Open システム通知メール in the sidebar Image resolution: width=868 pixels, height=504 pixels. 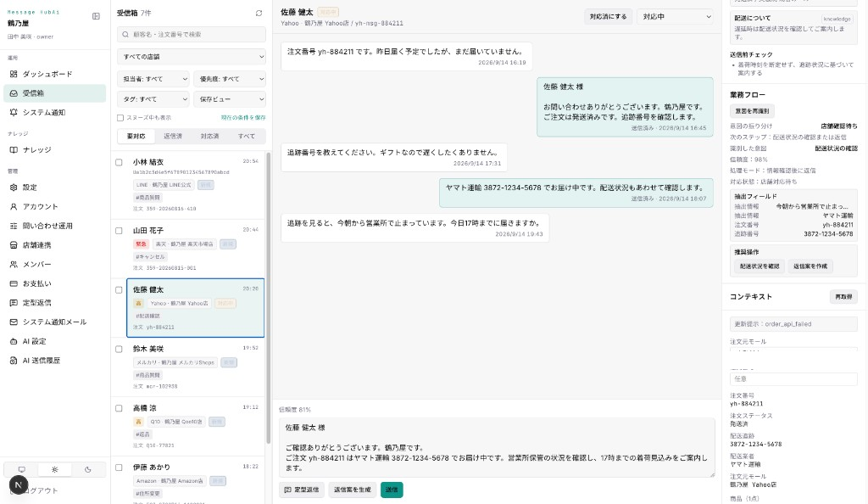point(54,322)
